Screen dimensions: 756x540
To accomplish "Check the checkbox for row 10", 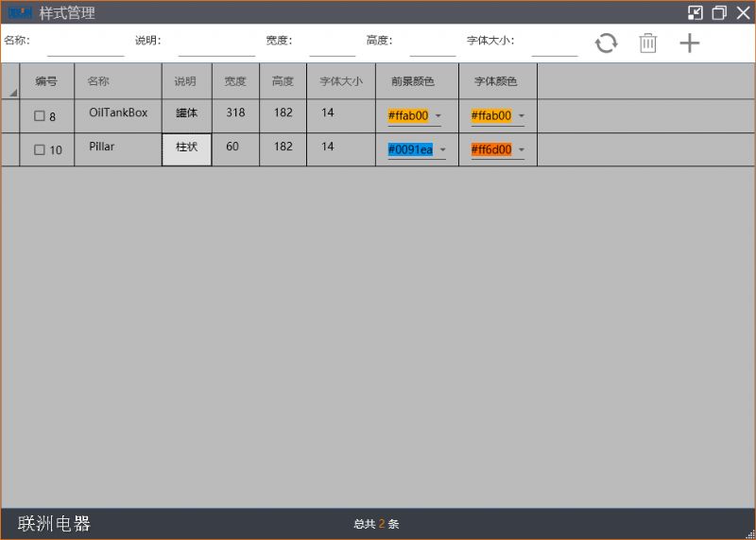I will click(40, 149).
